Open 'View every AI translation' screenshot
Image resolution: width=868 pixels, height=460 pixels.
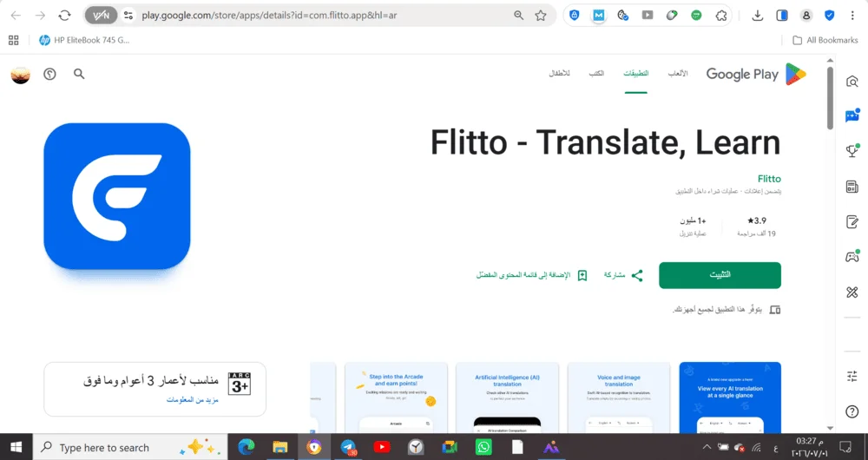pos(730,398)
